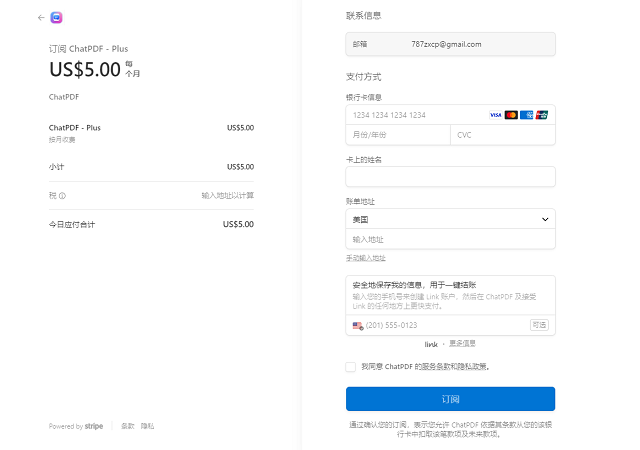Screen dimensions: 640x450
Task: Click the Powered by stripe link
Action: [x=76, y=426]
